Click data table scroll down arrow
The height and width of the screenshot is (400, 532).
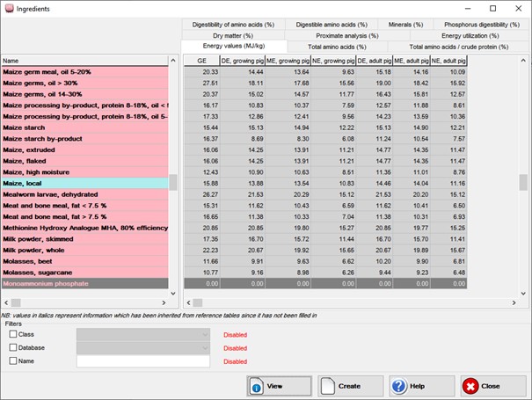click(x=523, y=294)
